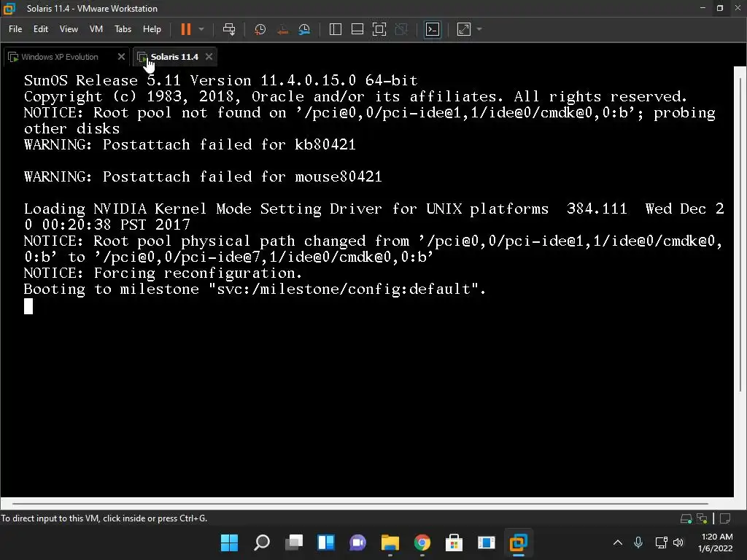Open Task View on the taskbar
747x560 pixels.
click(294, 542)
